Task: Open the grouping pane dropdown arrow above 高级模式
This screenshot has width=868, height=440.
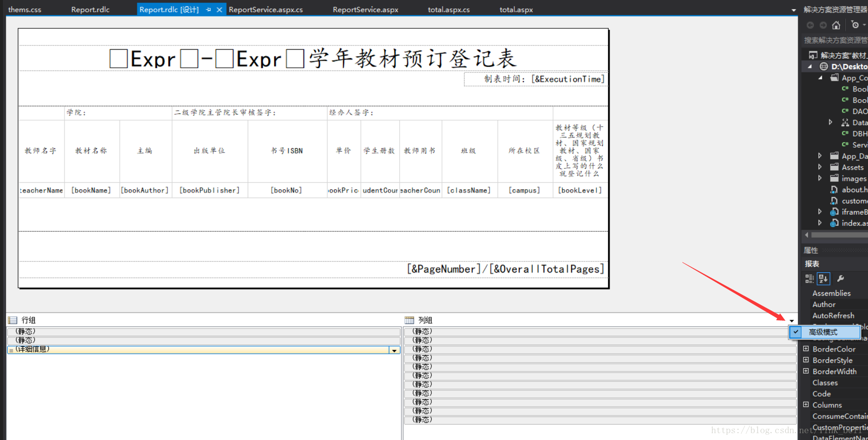Action: pos(792,321)
